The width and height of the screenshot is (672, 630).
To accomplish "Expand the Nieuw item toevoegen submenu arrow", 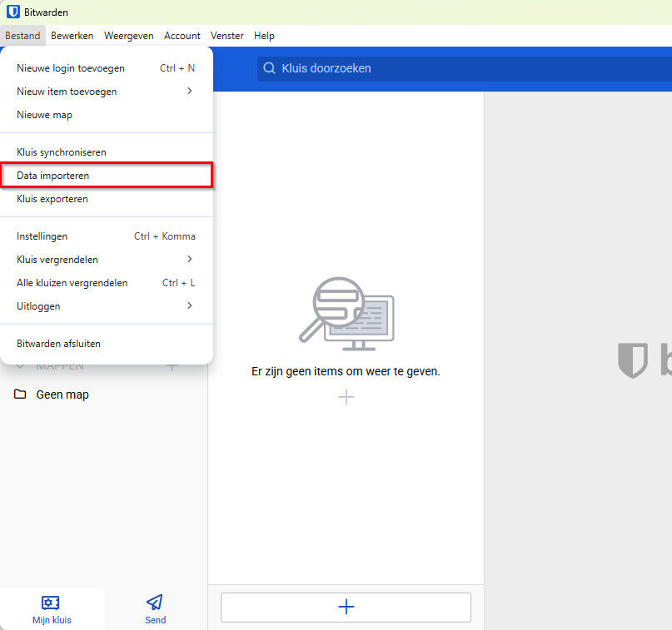I will pos(190,92).
